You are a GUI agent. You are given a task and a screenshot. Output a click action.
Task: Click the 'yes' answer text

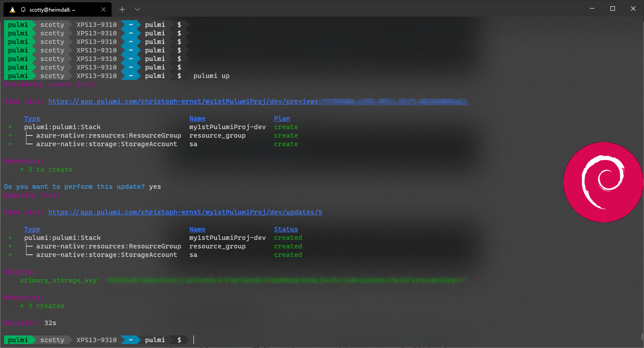coord(155,187)
